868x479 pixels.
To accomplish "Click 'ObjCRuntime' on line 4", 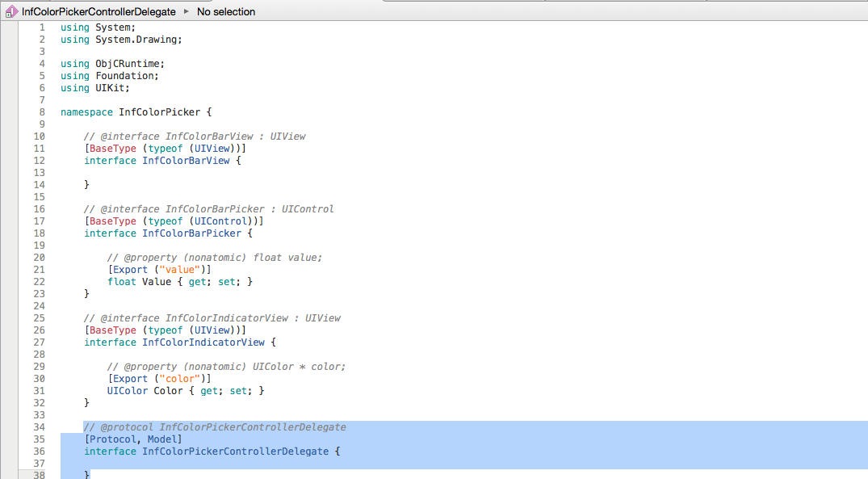I will click(128, 64).
